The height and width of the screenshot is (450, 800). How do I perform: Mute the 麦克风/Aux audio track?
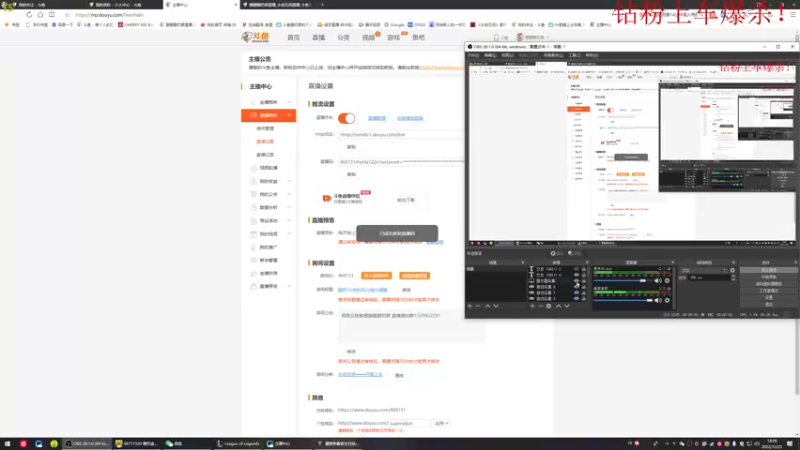[x=658, y=281]
